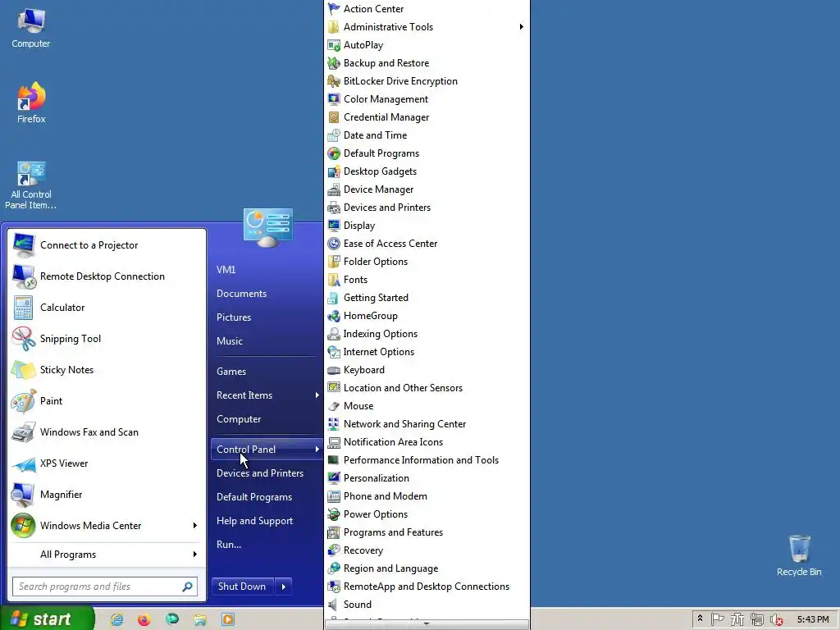Image resolution: width=840 pixels, height=630 pixels.
Task: Click Internet Options icon
Action: pyautogui.click(x=334, y=352)
